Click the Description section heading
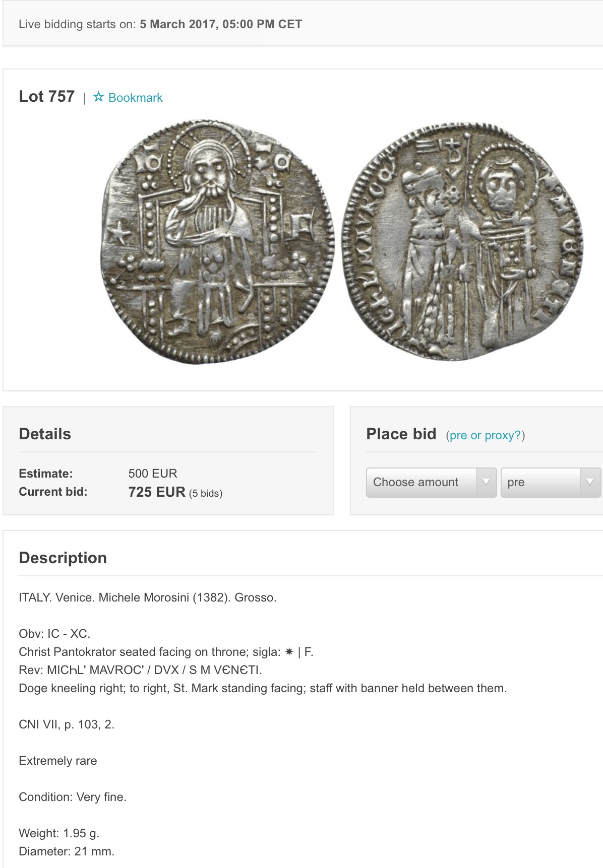Viewport: 603px width, 868px height. [63, 558]
